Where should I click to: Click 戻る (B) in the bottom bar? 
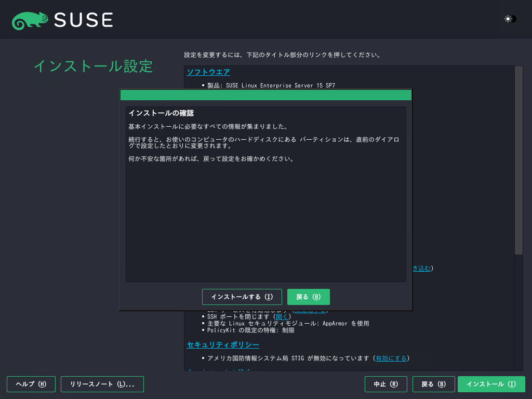pyautogui.click(x=433, y=384)
